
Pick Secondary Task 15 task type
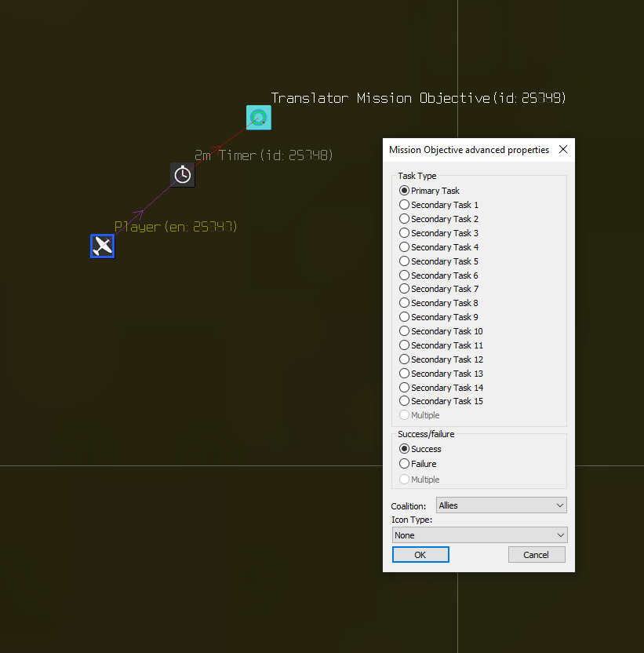[405, 401]
